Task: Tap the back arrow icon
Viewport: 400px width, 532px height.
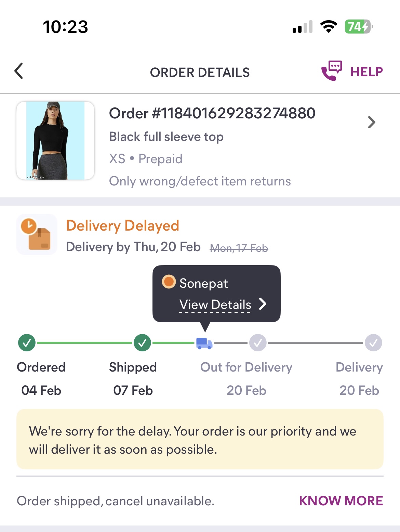Action: (19, 71)
